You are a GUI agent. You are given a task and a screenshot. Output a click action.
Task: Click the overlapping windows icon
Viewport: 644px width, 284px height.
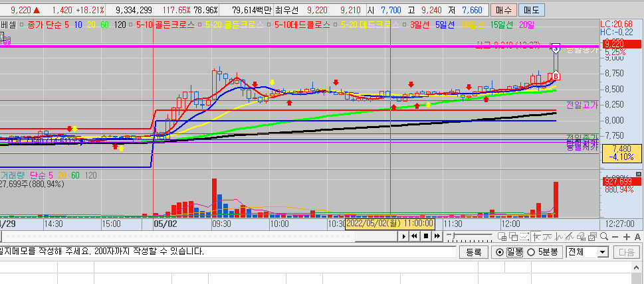click(x=513, y=236)
